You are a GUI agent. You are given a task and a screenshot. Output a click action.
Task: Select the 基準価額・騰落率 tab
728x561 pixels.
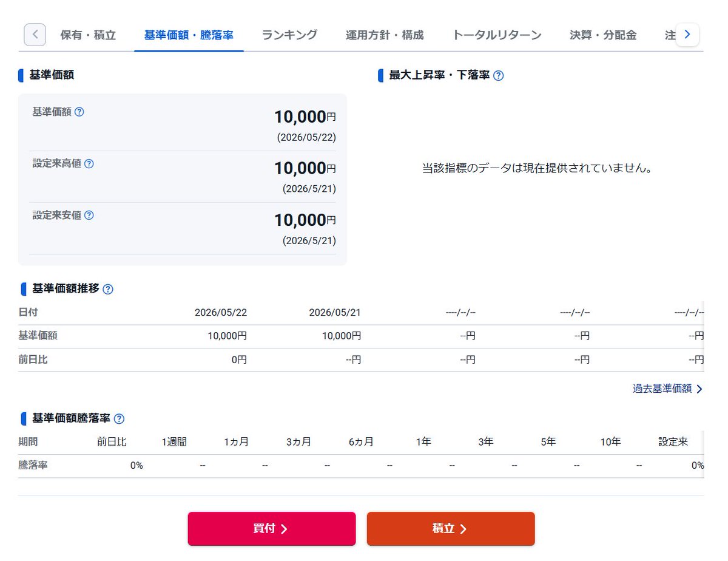189,35
